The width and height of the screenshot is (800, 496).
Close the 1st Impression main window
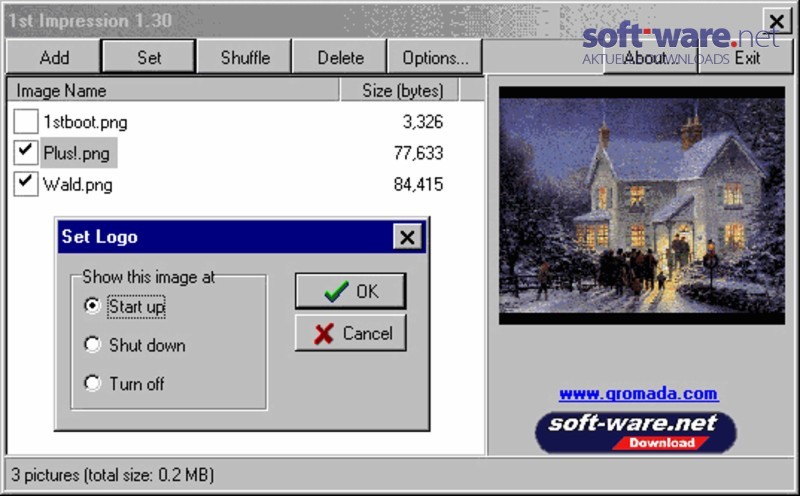pyautogui.click(x=777, y=21)
